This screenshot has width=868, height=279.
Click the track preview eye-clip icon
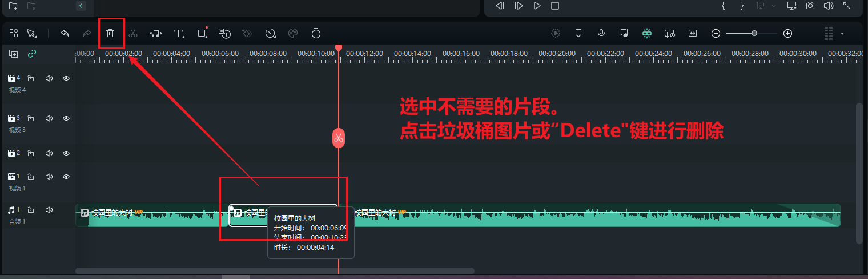point(670,34)
